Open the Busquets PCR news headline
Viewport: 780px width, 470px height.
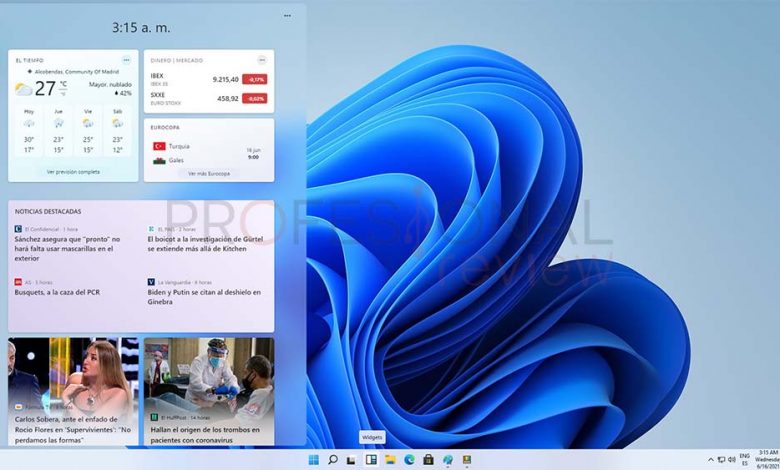[57, 292]
